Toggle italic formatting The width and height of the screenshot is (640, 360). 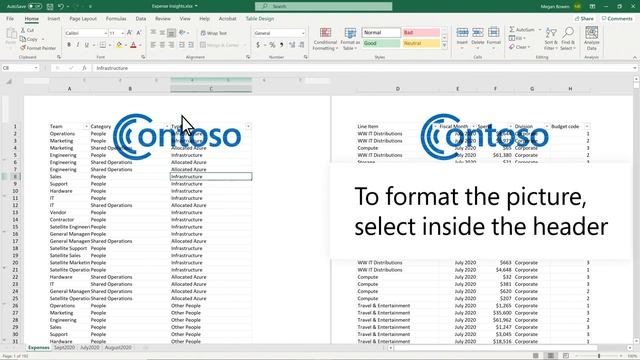[x=78, y=45]
